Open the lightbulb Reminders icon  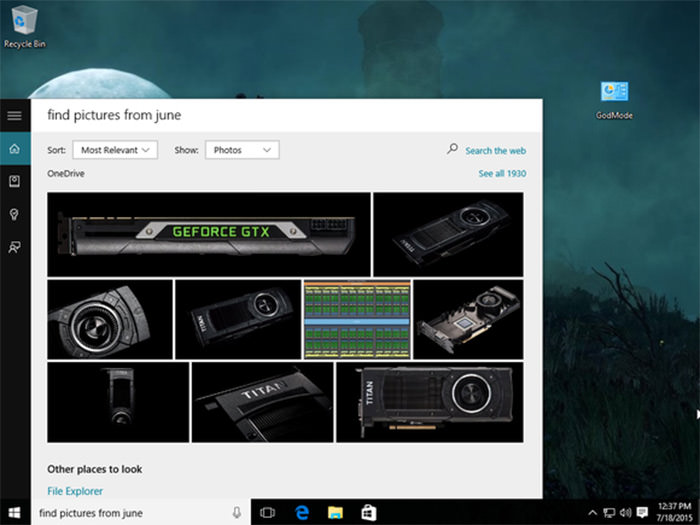tap(14, 214)
